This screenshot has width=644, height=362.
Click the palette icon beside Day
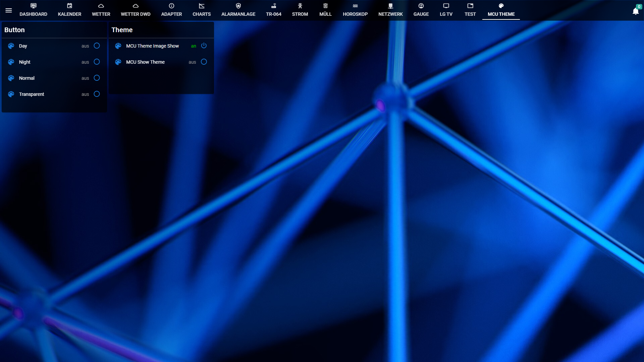(11, 46)
